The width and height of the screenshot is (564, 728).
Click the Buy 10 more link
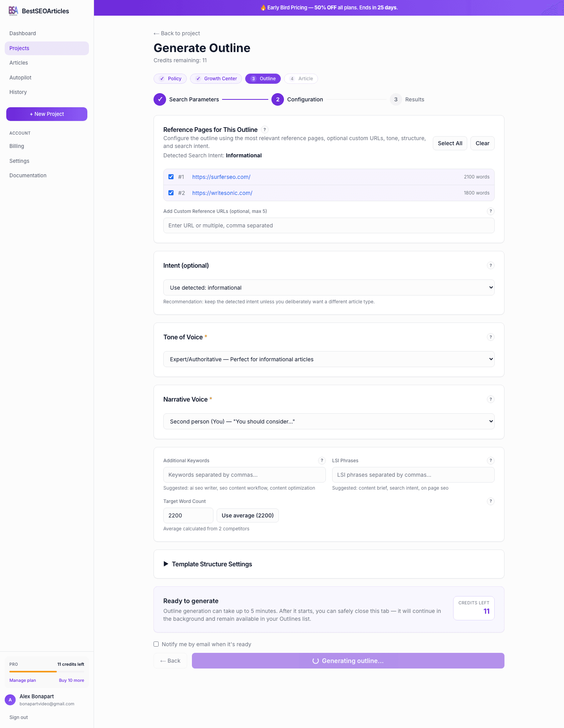[71, 680]
